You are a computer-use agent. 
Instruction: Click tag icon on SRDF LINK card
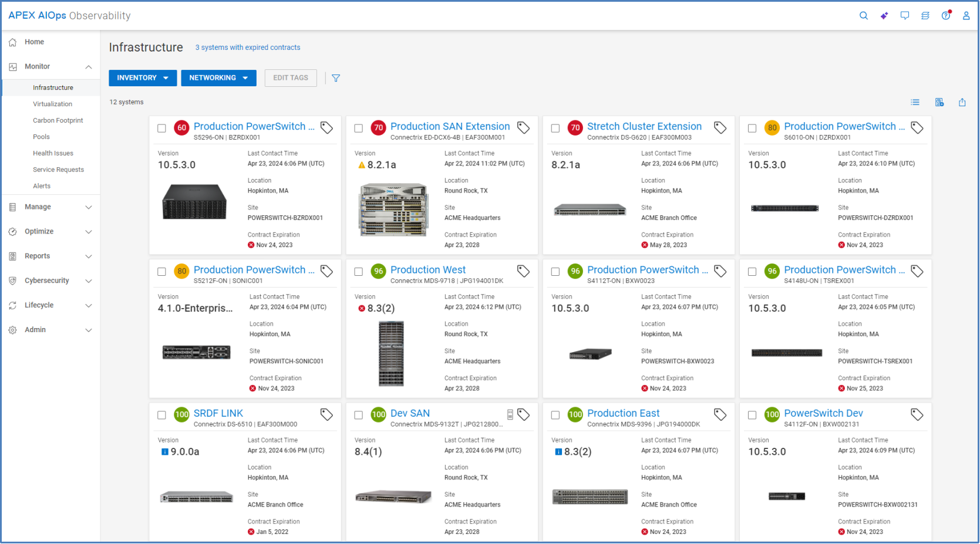[326, 414]
